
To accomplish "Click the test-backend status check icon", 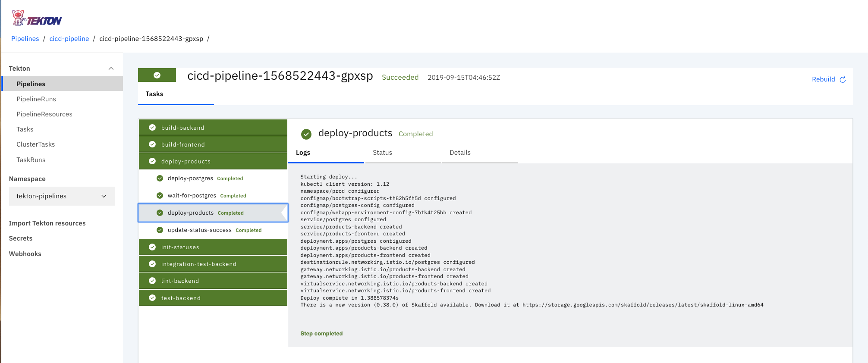I will (152, 298).
